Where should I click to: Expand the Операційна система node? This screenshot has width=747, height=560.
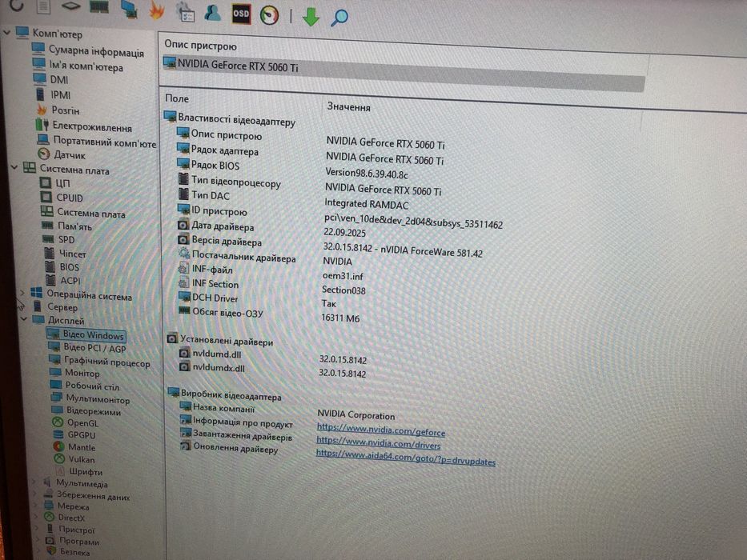pyautogui.click(x=22, y=292)
